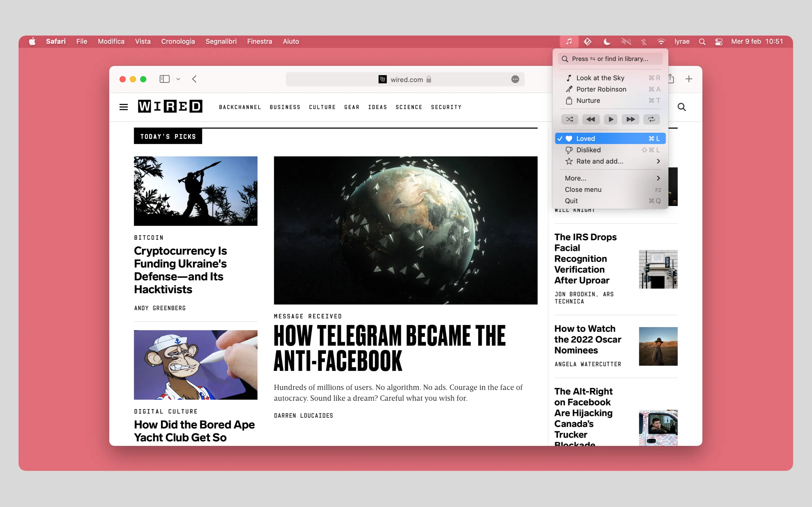Click the find in library search field
The height and width of the screenshot is (507, 812).
point(610,59)
